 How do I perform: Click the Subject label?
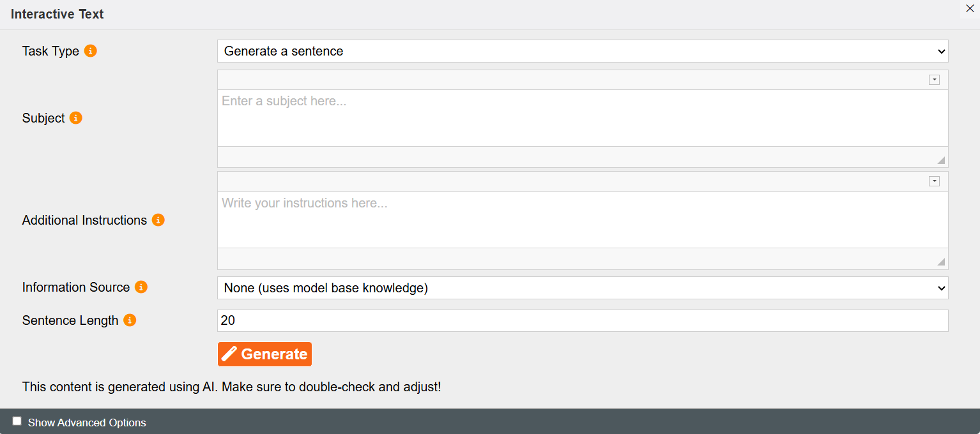43,118
